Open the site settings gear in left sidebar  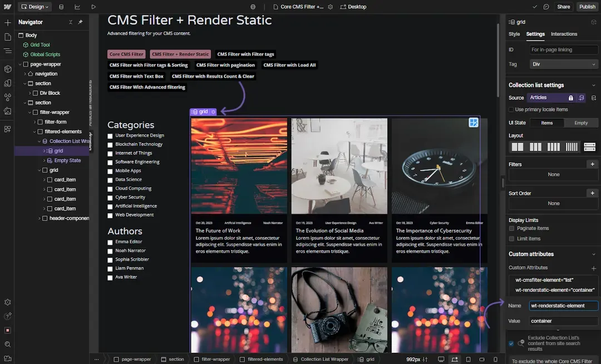[7, 302]
